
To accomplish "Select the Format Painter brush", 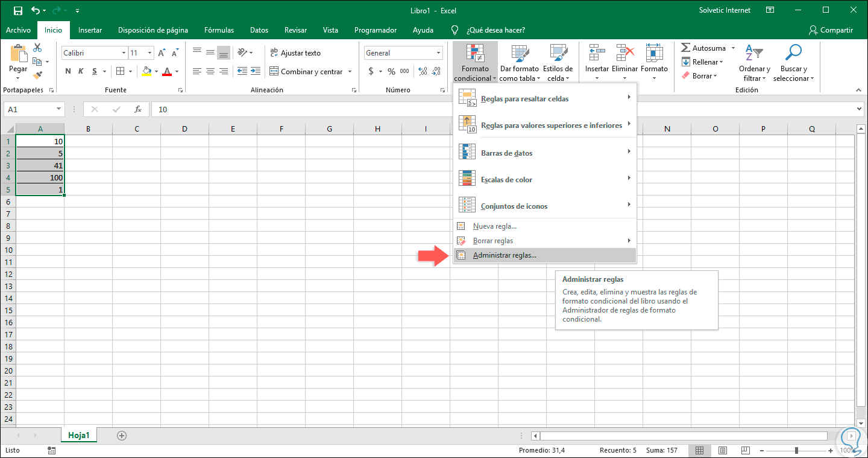I will (37, 75).
